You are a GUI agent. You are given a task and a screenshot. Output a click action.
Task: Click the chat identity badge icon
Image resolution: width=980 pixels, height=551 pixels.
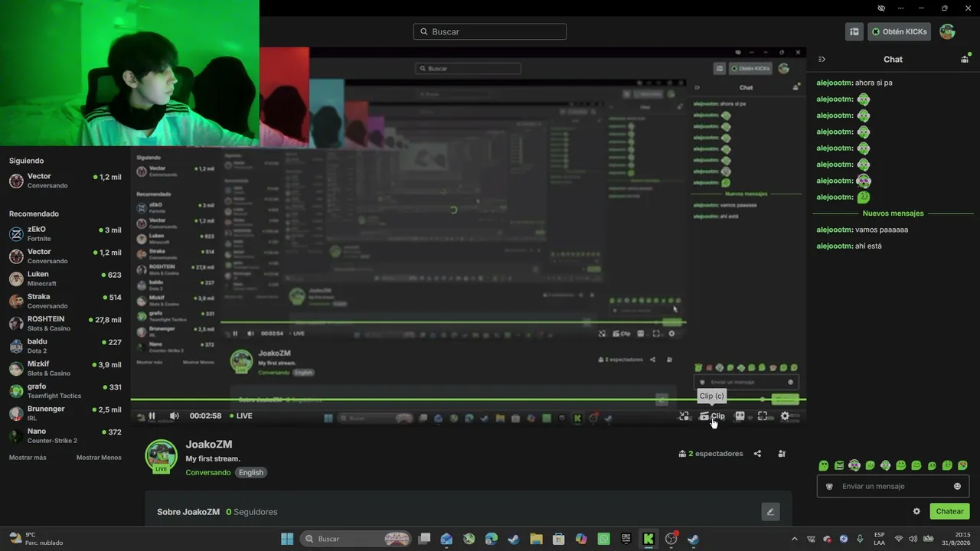829,486
